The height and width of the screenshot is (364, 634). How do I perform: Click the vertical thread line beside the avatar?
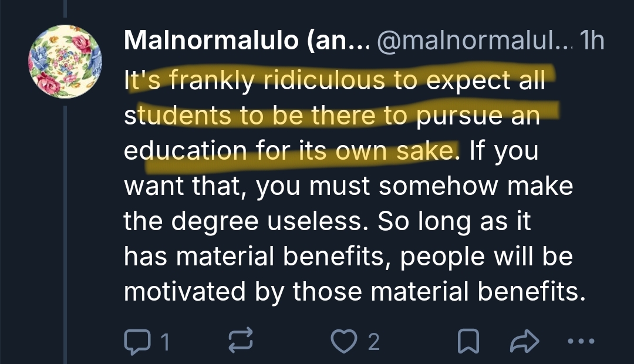point(65,235)
